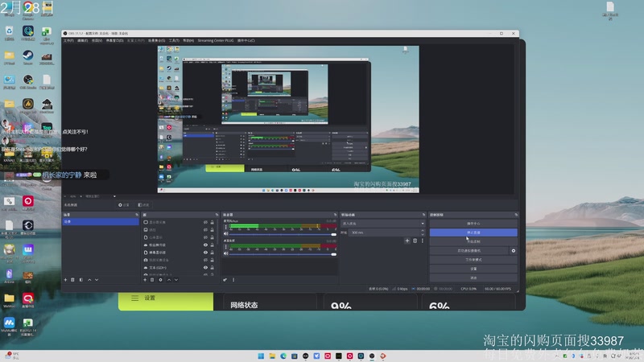Open the 编辑(E) menu

[x=83, y=41]
